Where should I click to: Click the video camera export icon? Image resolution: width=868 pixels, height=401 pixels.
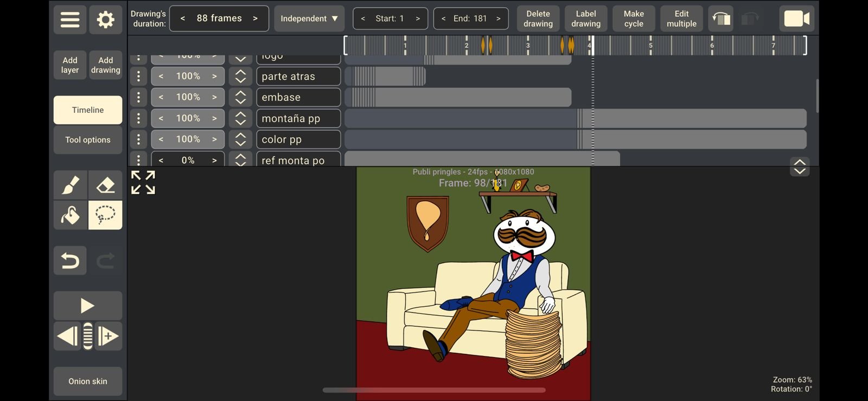(x=796, y=19)
